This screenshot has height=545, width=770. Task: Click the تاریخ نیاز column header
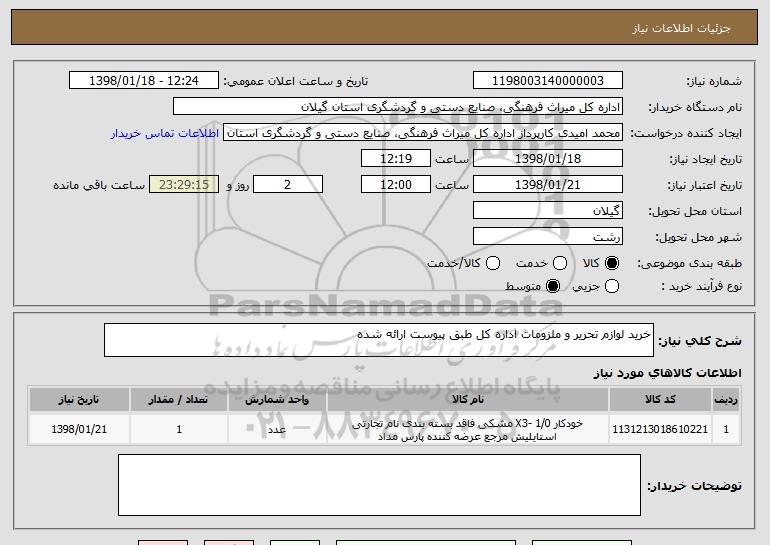(79, 400)
